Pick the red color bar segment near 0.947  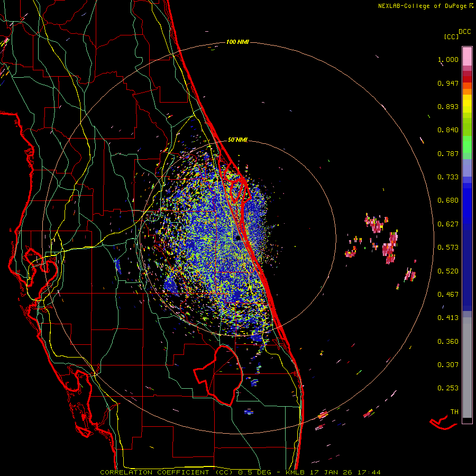point(467,79)
